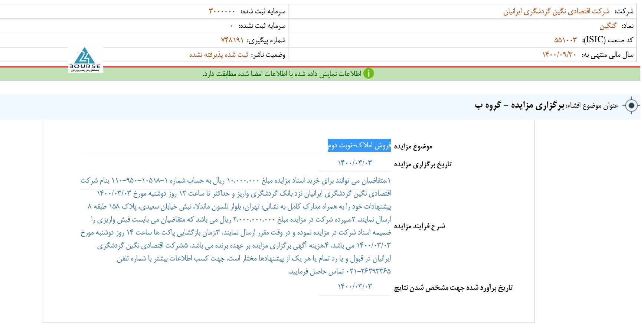The width and height of the screenshot is (644, 324).
Task: Click the symbol value گنگین
Action: [x=608, y=26]
